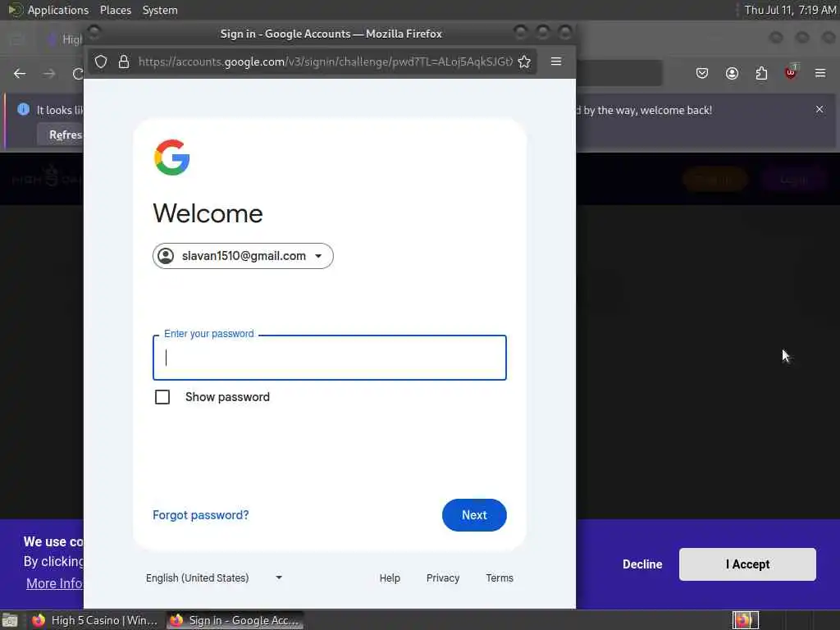The image size is (840, 630).
Task: Click the uBlock Origin extension icon
Action: coord(791,72)
